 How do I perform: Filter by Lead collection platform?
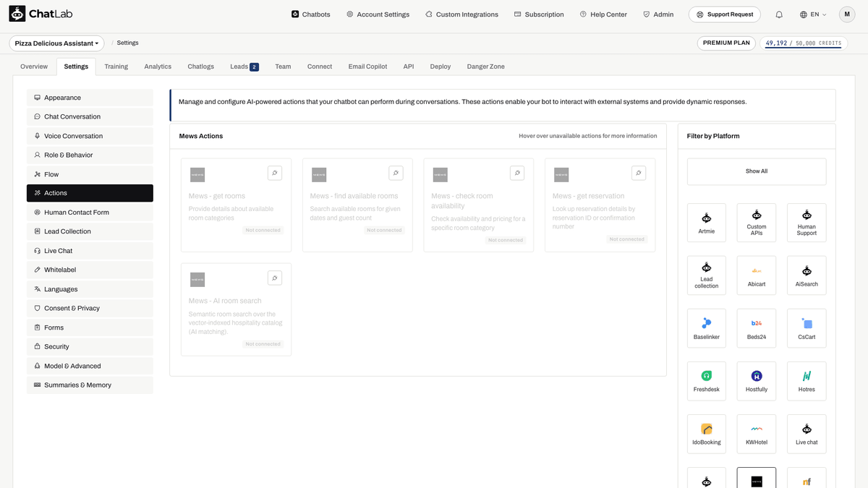(707, 275)
